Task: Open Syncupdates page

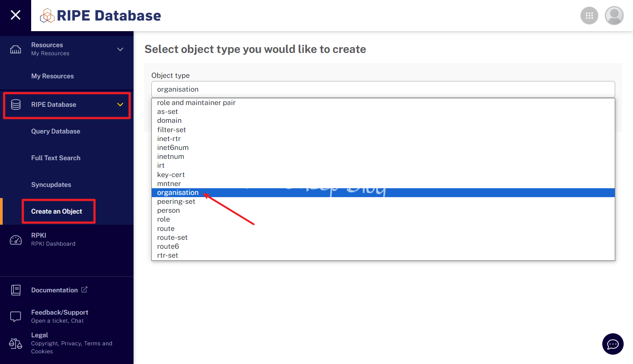Action: [x=51, y=185]
